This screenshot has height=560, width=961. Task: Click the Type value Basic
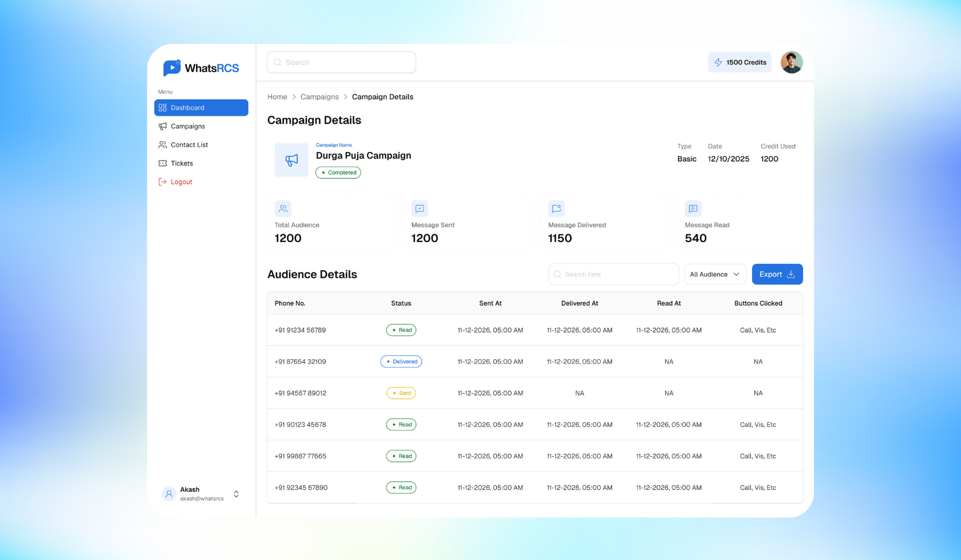click(x=687, y=159)
